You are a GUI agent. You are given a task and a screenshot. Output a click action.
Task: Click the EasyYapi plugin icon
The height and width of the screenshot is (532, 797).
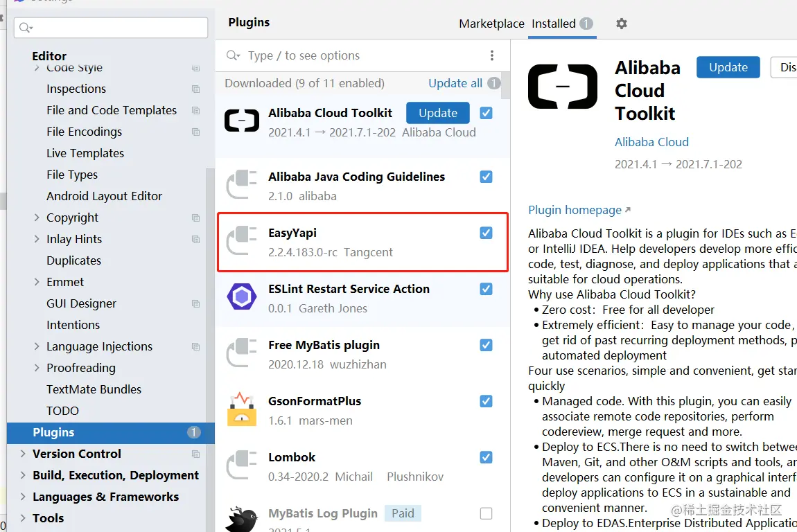point(241,240)
